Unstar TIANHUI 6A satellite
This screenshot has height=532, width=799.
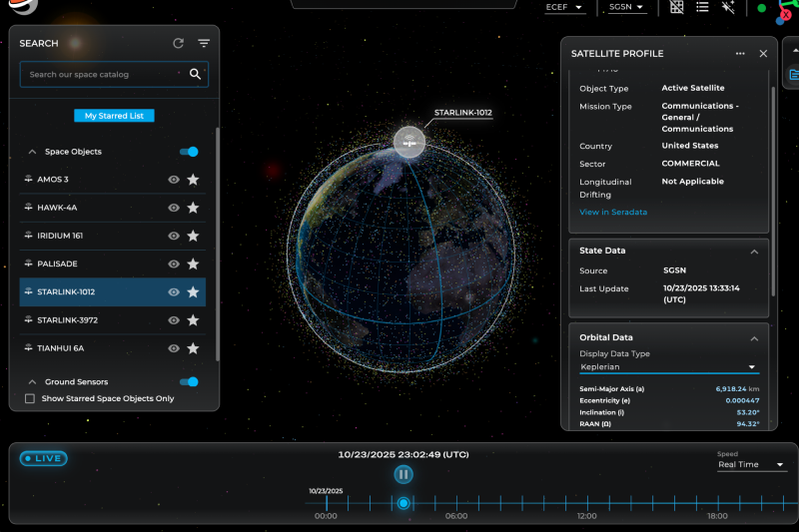[x=193, y=348]
